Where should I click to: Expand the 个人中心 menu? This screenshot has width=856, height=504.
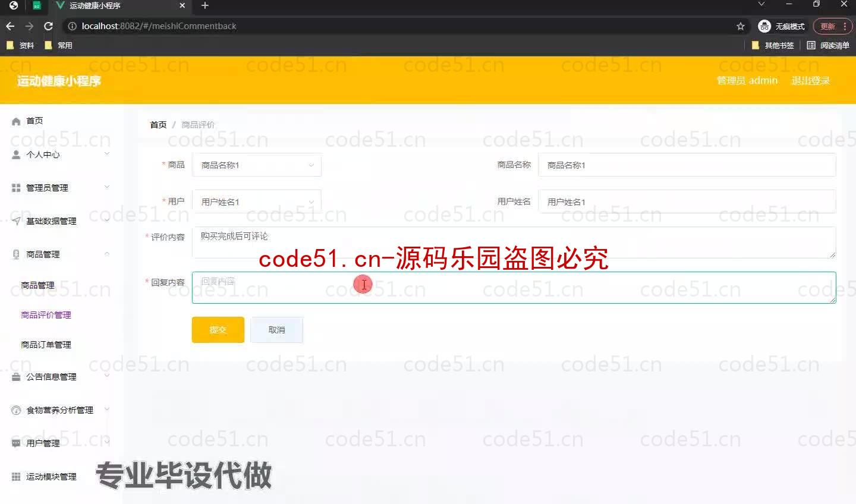pos(107,154)
